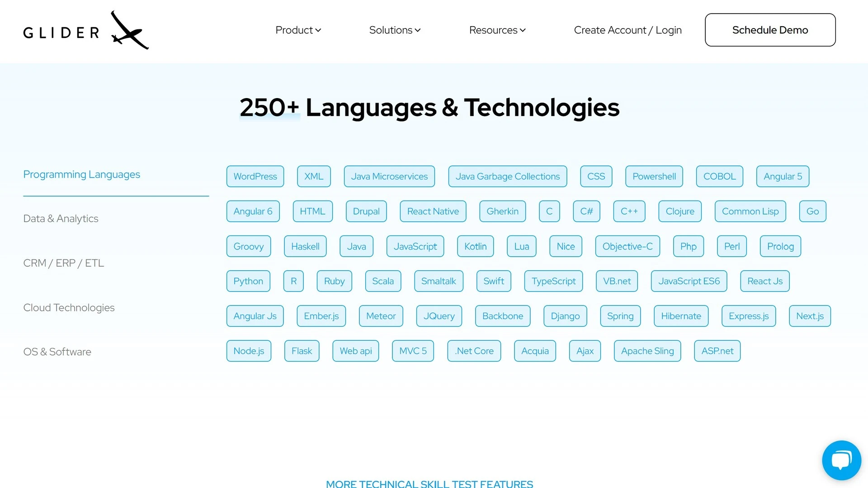Image resolution: width=868 pixels, height=488 pixels.
Task: Select the Programming Languages tab
Action: (x=81, y=174)
